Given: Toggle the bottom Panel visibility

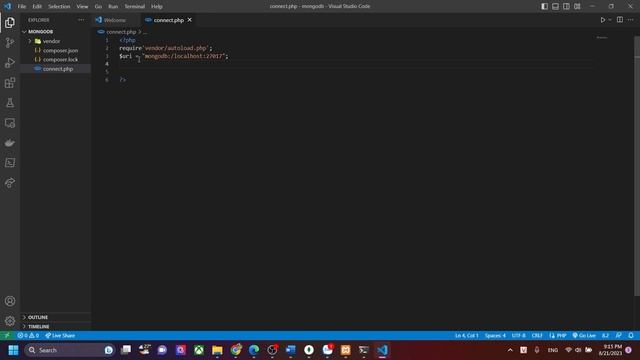Looking at the screenshot, I should 556,6.
